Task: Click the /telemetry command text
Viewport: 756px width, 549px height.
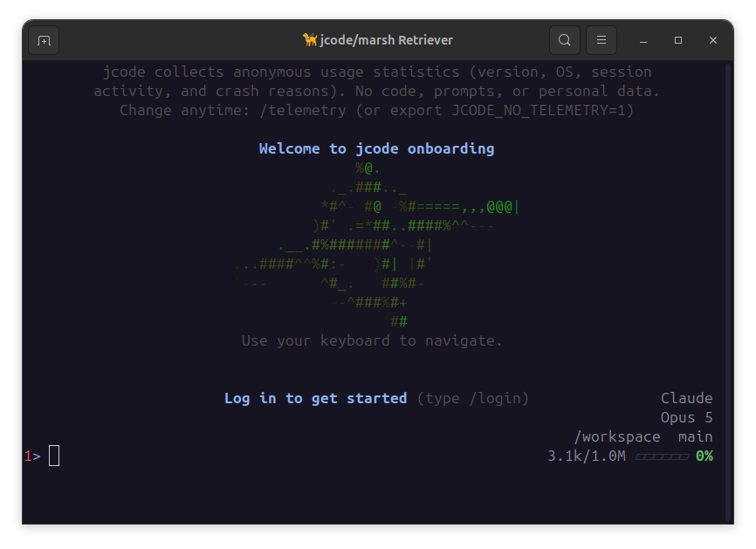Action: tap(302, 110)
